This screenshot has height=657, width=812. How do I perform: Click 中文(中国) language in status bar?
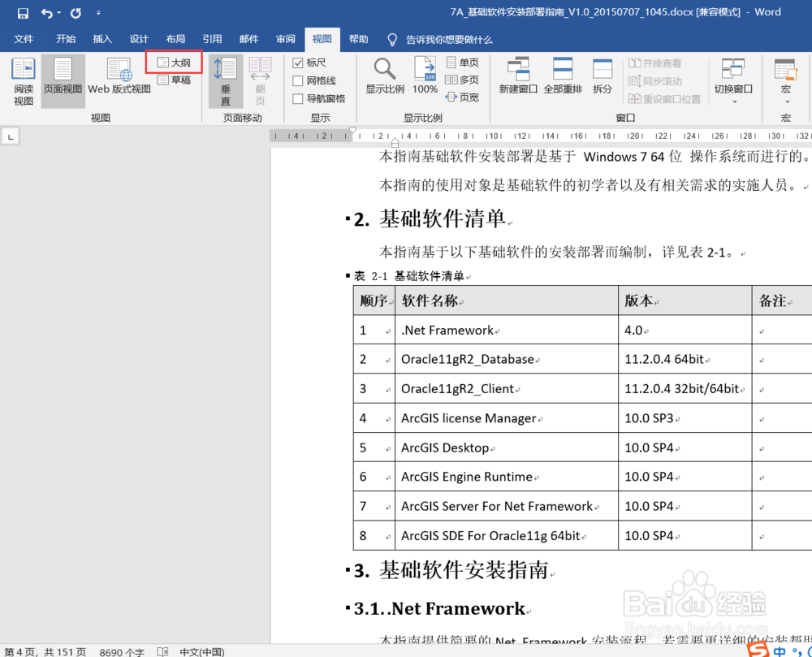click(202, 652)
